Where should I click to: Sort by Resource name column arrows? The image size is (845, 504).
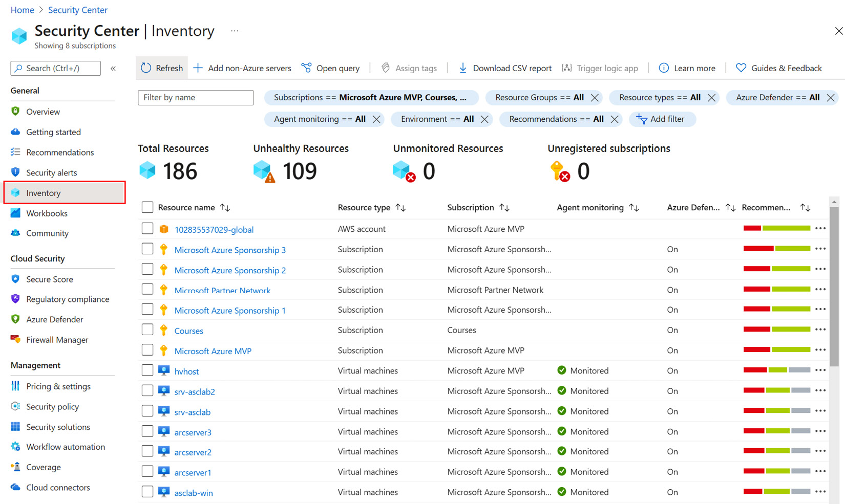pyautogui.click(x=225, y=207)
